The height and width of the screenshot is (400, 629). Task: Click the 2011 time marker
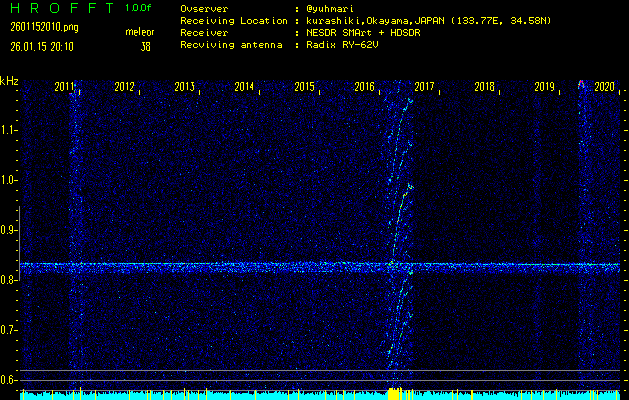[65, 87]
